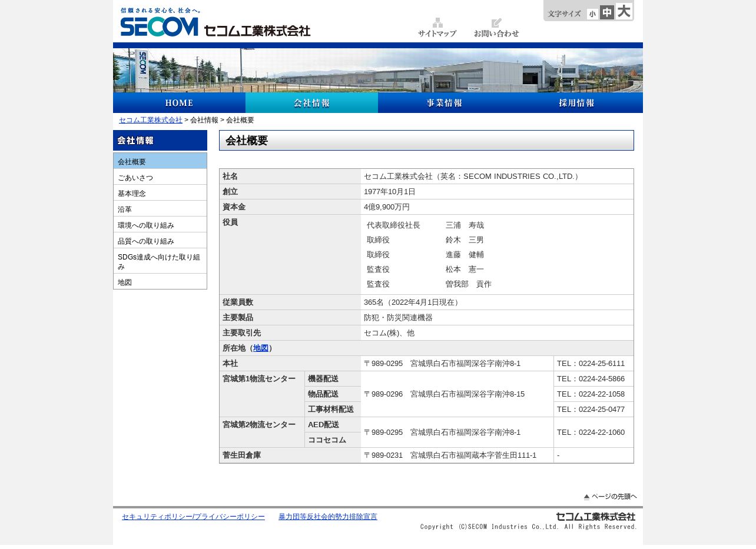Set text size to 中 (medium)

607,12
